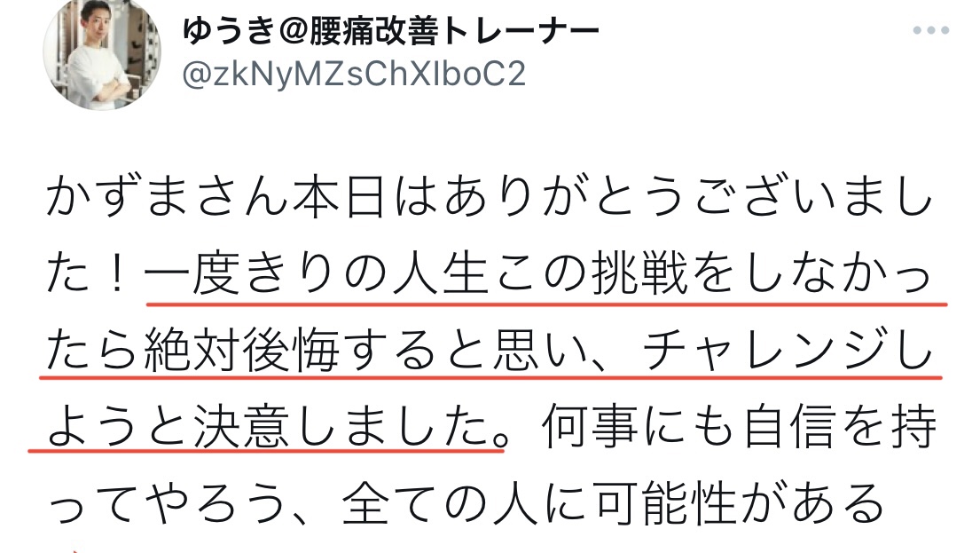Click the word かずまさん in the tweet

pyautogui.click(x=169, y=198)
